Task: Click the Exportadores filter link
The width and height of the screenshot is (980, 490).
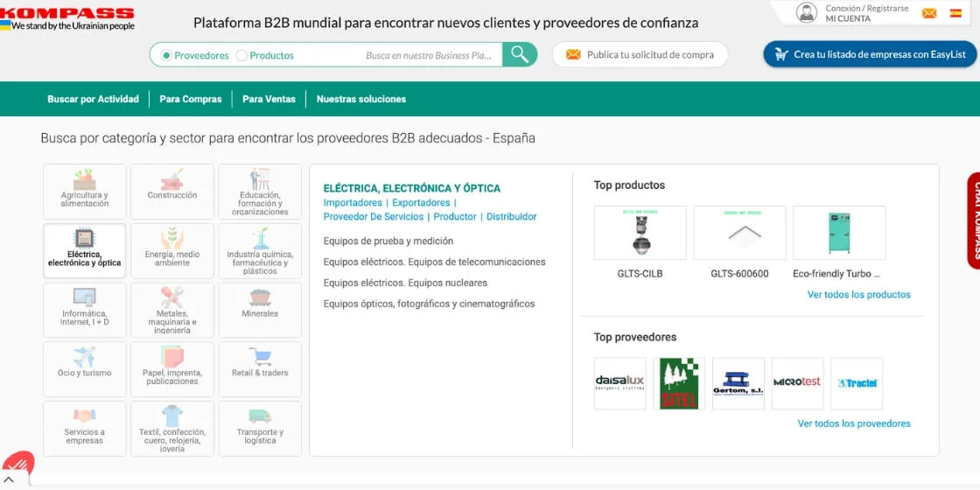Action: 421,202
